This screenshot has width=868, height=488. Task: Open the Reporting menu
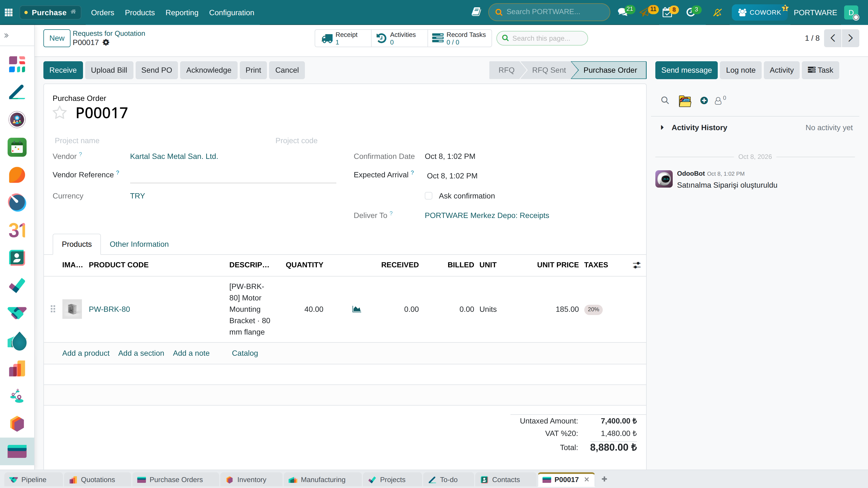[x=182, y=12]
